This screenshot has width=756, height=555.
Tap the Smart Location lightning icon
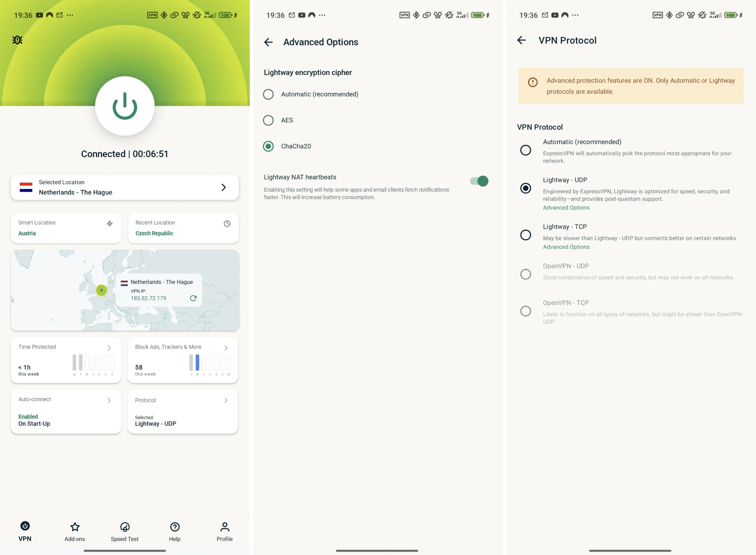(110, 223)
